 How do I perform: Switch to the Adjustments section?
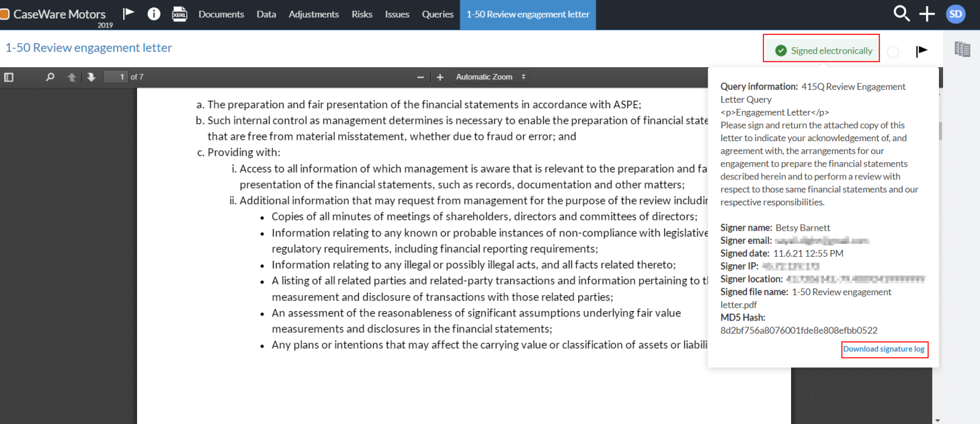click(313, 14)
